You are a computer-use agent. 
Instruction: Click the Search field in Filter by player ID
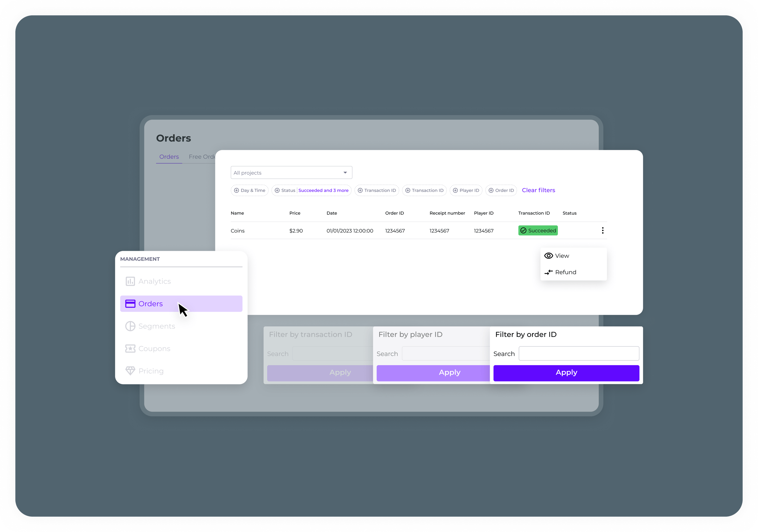click(x=446, y=354)
